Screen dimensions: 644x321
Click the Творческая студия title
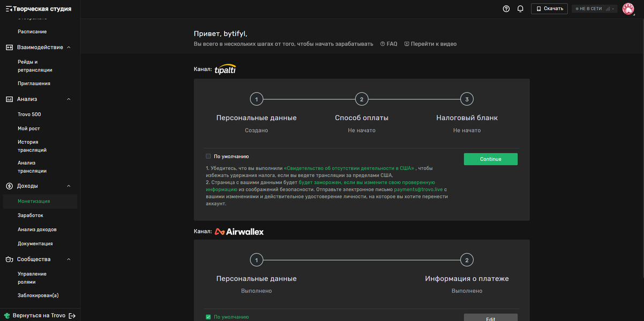pos(43,9)
